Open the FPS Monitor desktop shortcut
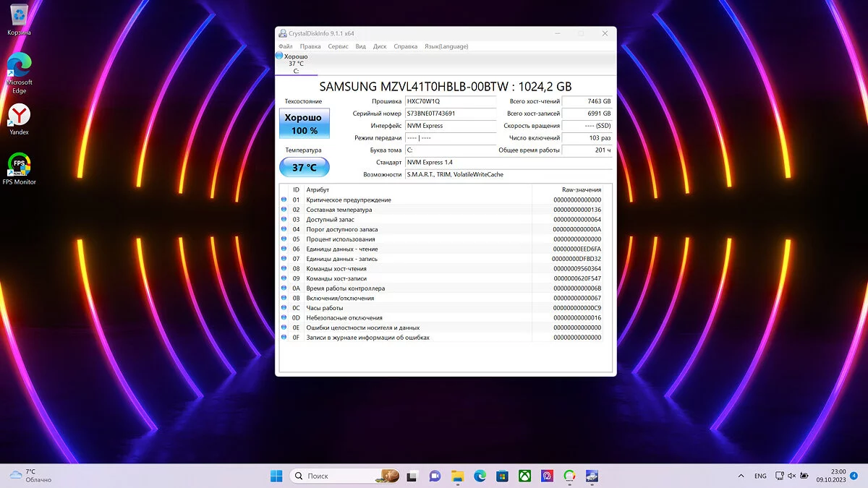868x488 pixels. 19,168
